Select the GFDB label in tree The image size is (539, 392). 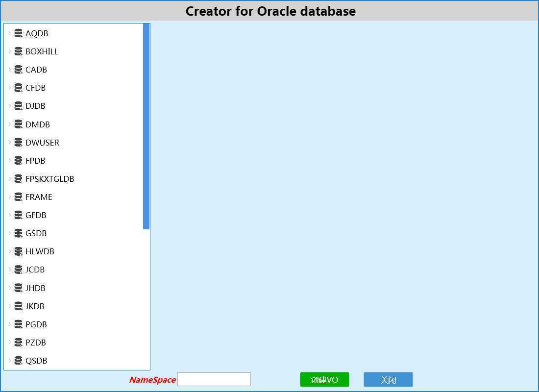[36, 215]
